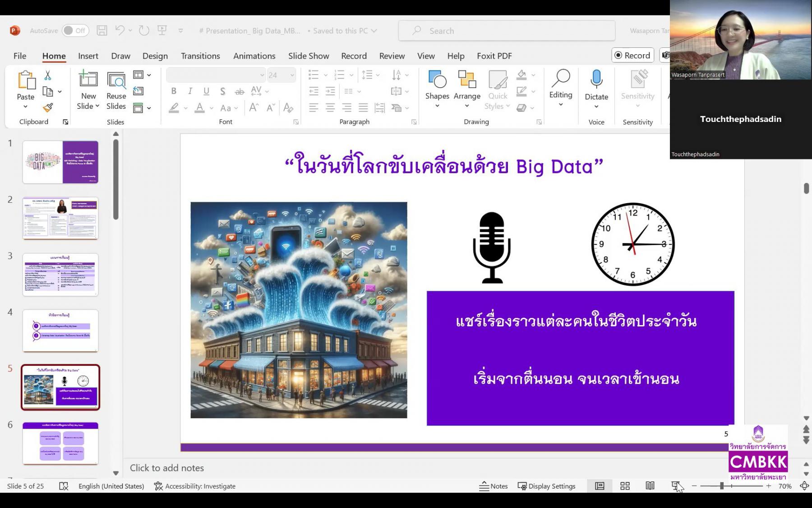
Task: Switch to Design tab
Action: coord(155,56)
